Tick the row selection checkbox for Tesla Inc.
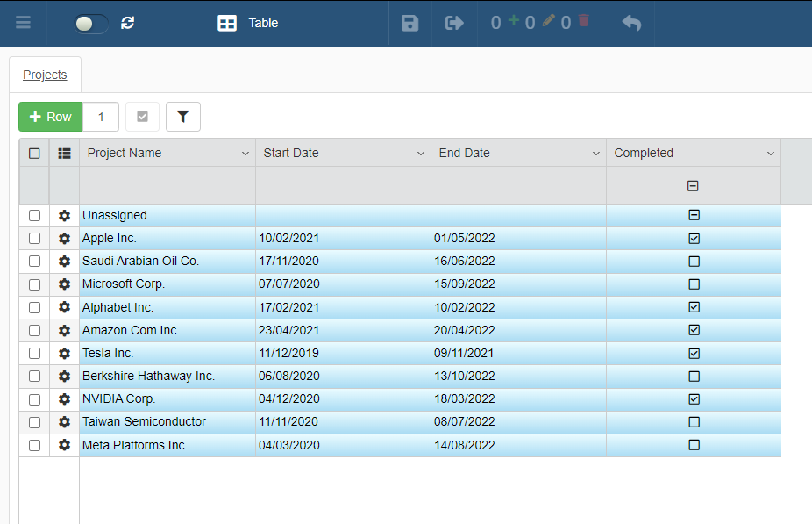Viewport: 812px width, 524px height. [x=34, y=353]
